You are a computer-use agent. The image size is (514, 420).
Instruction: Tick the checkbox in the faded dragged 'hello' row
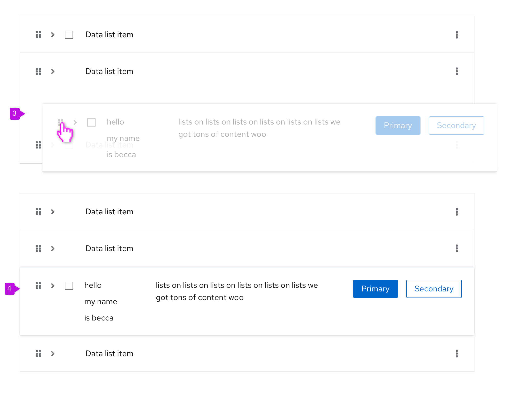coord(91,122)
